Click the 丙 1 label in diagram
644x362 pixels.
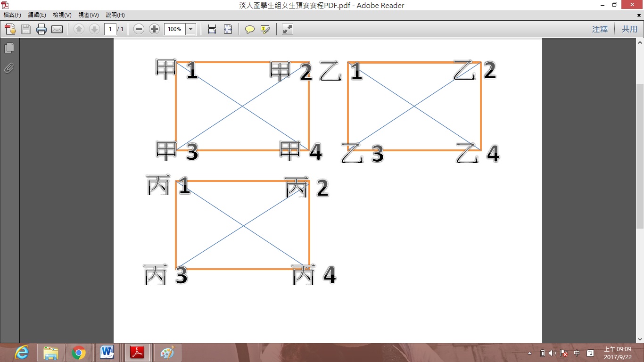click(168, 185)
